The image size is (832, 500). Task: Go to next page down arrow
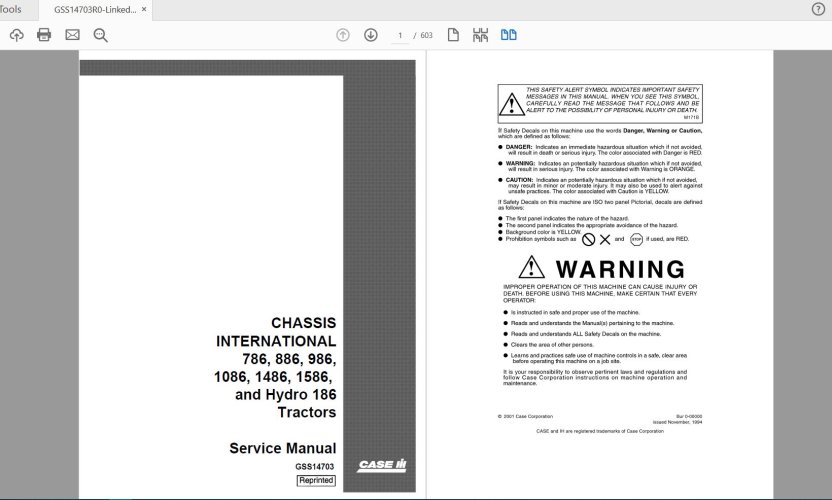pos(370,35)
